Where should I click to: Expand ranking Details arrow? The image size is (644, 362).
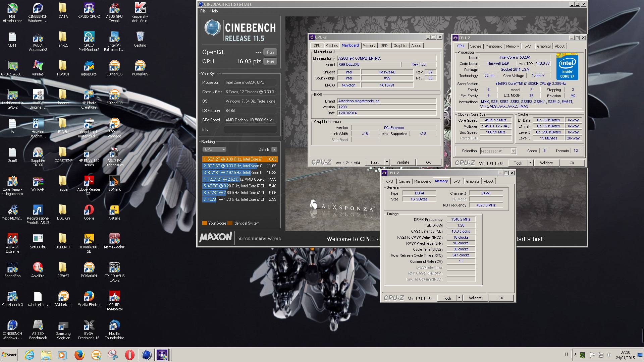point(274,149)
